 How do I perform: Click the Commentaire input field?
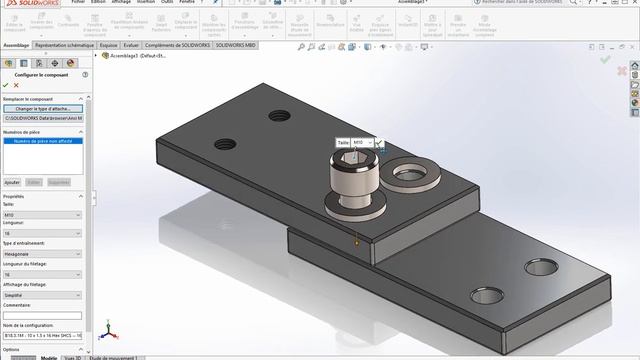pos(42,316)
